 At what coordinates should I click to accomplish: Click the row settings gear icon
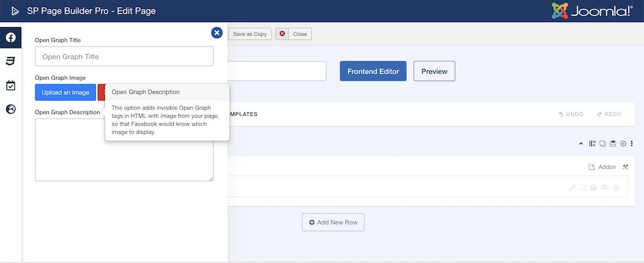tap(623, 143)
